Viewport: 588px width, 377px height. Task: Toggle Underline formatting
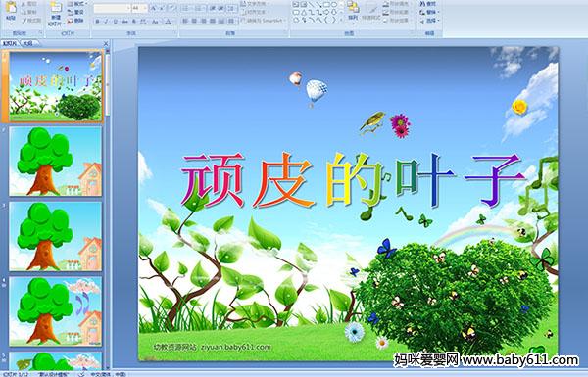[x=115, y=22]
